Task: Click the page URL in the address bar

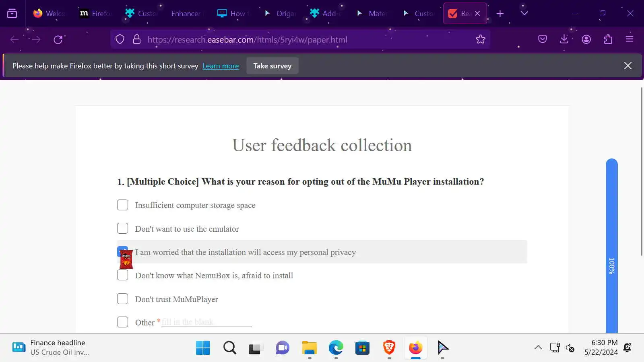Action: click(247, 39)
